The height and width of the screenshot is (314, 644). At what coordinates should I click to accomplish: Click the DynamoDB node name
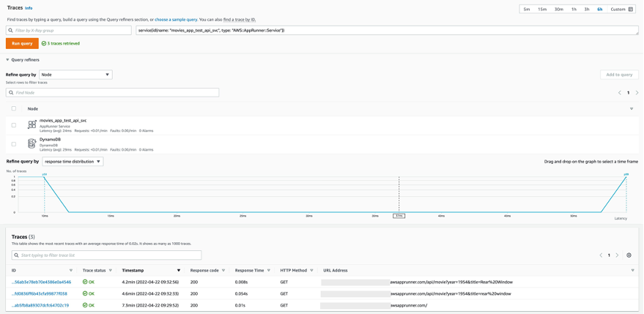point(50,140)
